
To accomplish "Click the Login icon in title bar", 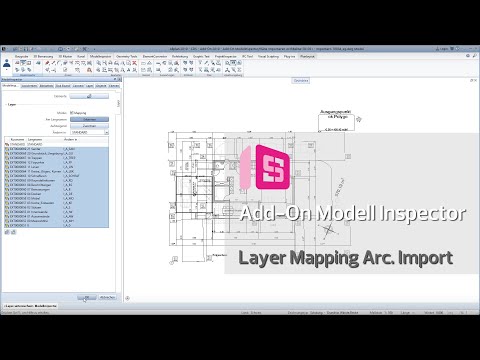I will tap(442, 49).
